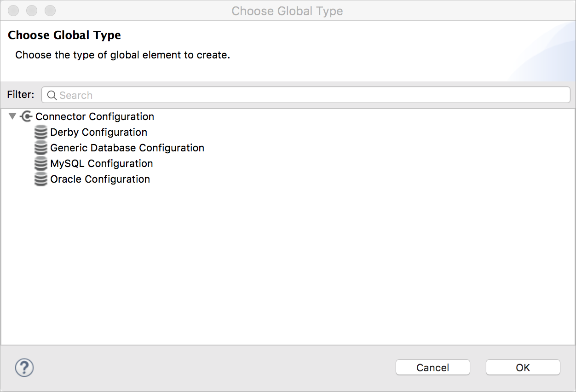Confirm selection with the OK button
This screenshot has width=576, height=392.
(523, 367)
